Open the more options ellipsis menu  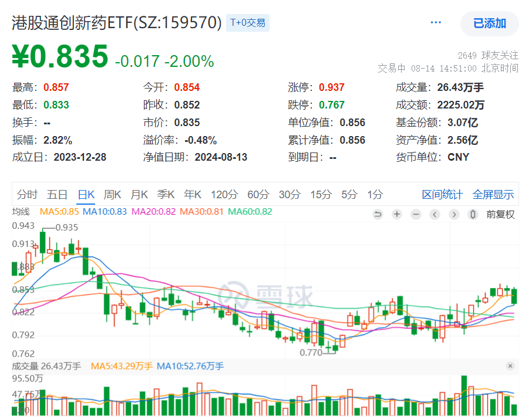tap(436, 22)
